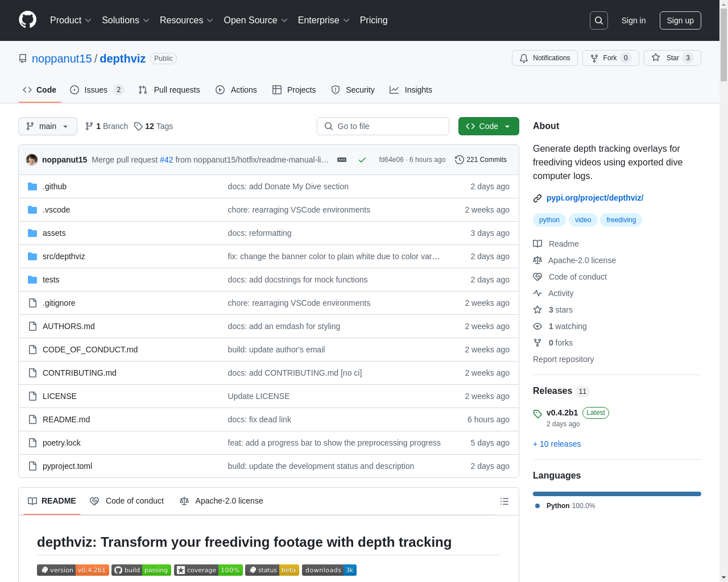The width and height of the screenshot is (728, 582).
Task: Open pull request #42 link
Action: coord(167,160)
